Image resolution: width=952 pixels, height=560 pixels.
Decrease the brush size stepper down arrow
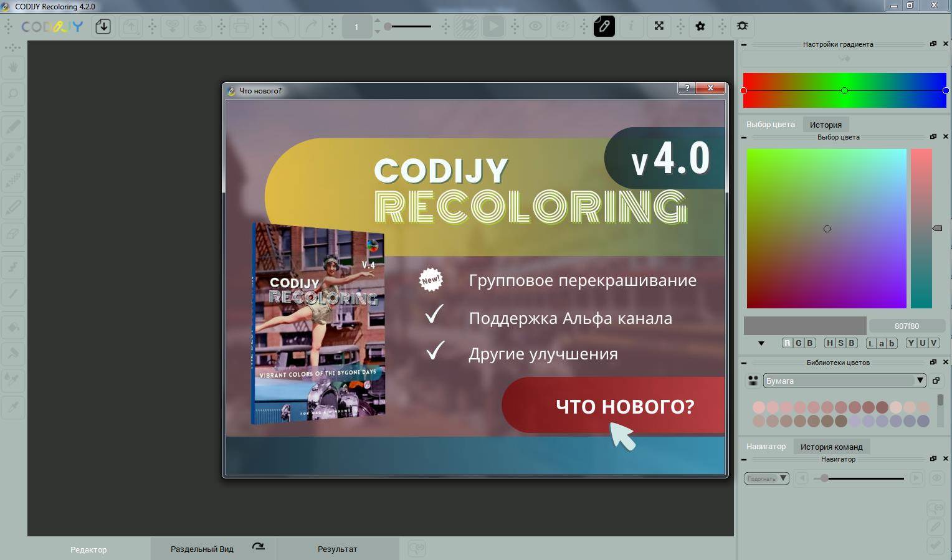tap(377, 31)
